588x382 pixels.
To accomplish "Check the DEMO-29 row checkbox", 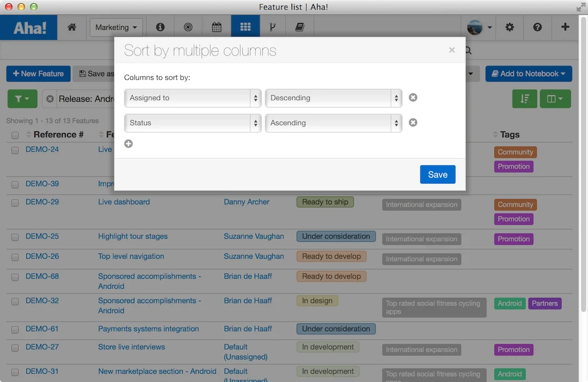I will pyautogui.click(x=15, y=203).
